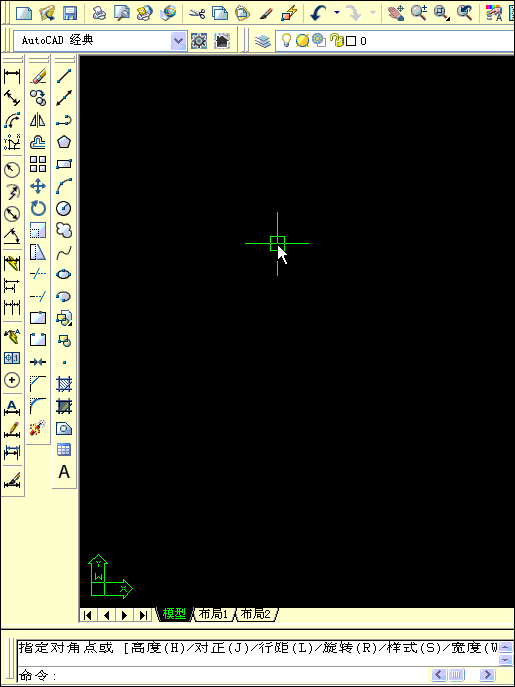Toggle layer 0 freeze sun icon

pyautogui.click(x=302, y=41)
